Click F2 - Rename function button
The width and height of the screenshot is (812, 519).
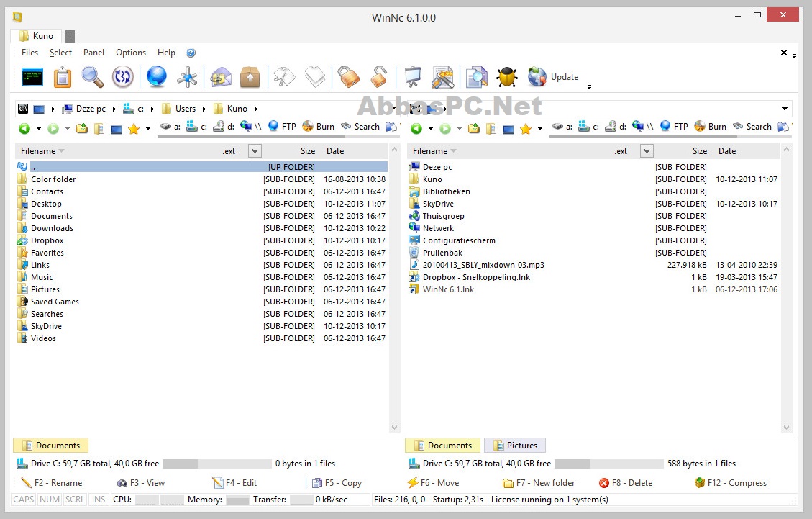(x=51, y=483)
